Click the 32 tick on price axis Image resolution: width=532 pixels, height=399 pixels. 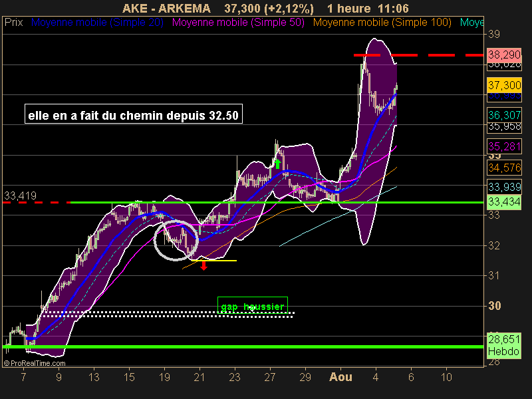[x=494, y=245]
